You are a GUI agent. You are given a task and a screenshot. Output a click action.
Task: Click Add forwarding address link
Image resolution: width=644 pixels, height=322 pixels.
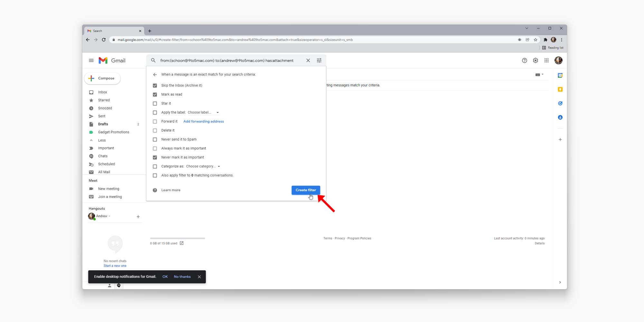[204, 121]
